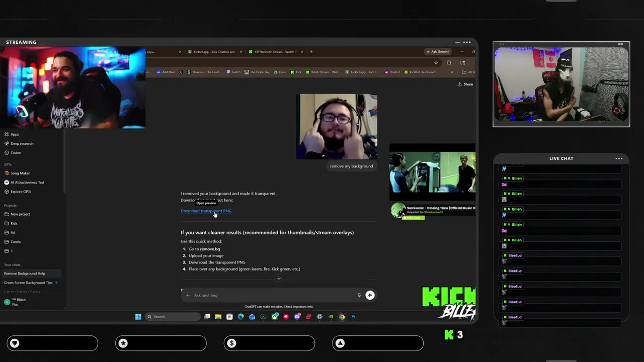Open Microsoft Edge from the taskbar
This screenshot has height=362, width=644.
point(240,317)
